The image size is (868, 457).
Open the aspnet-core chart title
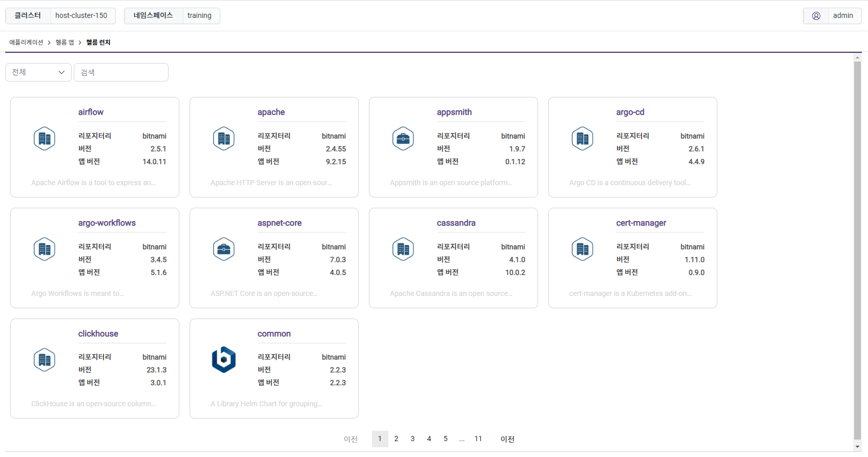[279, 223]
